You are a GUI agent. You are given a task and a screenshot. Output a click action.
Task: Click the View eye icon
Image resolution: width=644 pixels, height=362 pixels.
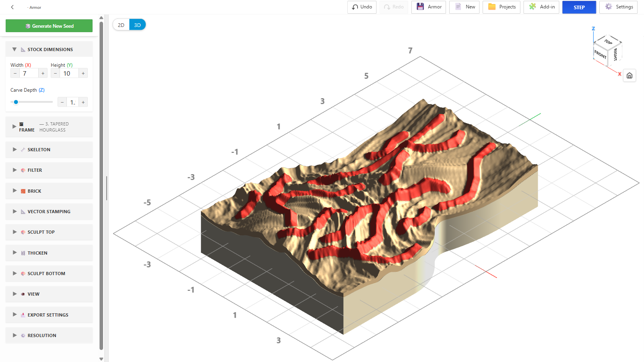(x=23, y=294)
